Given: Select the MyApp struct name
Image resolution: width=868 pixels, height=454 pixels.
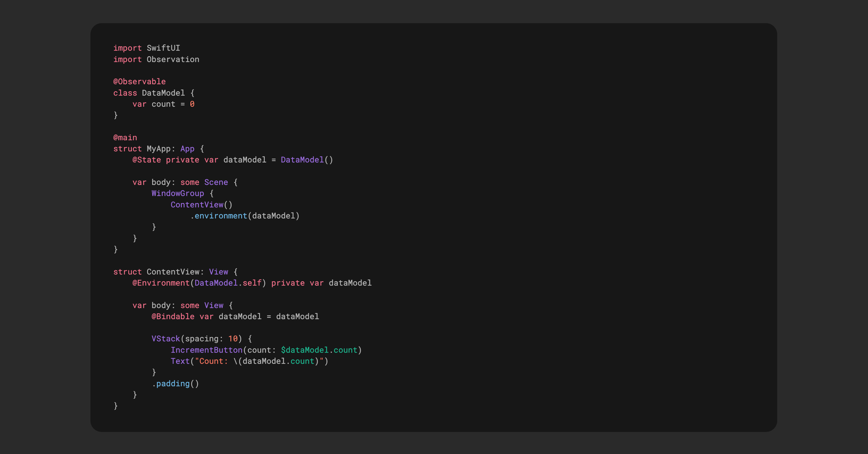Looking at the screenshot, I should click(159, 148).
